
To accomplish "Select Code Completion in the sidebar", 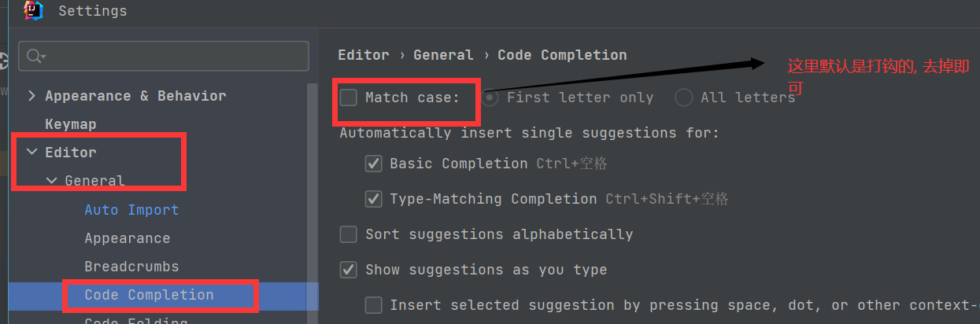I will (x=149, y=295).
